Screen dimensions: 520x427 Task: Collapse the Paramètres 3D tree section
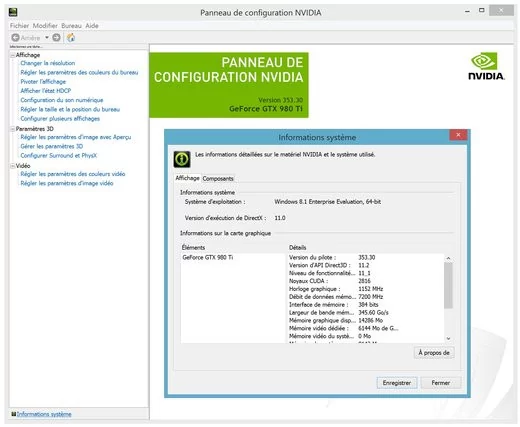13,129
